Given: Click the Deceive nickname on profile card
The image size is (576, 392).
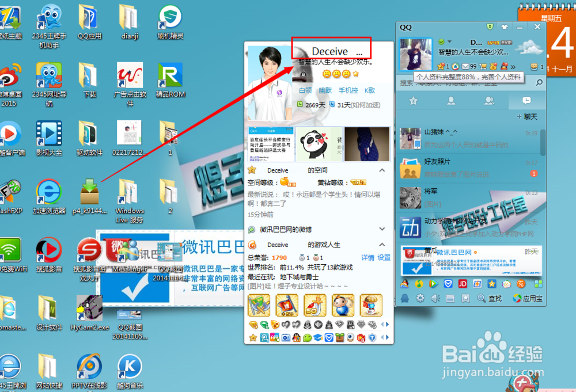Looking at the screenshot, I should [329, 51].
